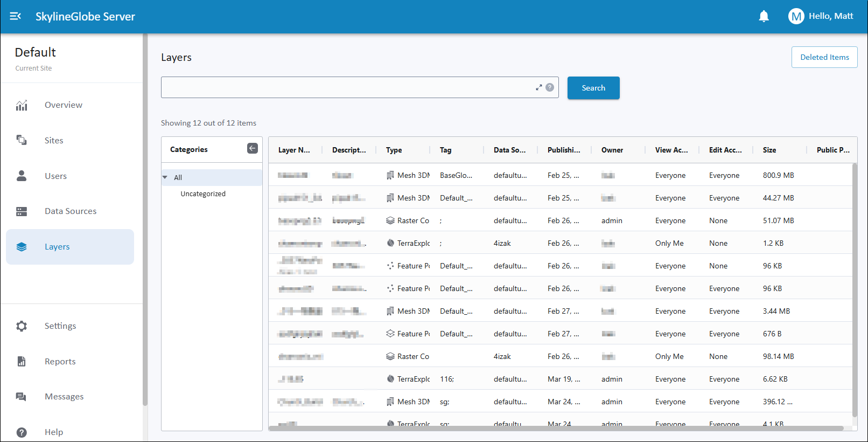Screen dimensions: 868x442
Task: Sort by the Size column header
Action: [769, 150]
